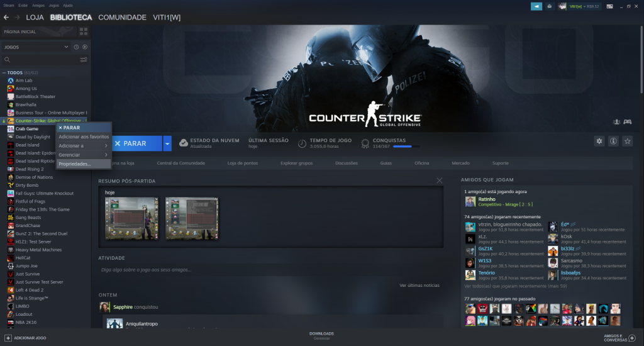The width and height of the screenshot is (644, 346).
Task: Click the blue announcements megaphone icon
Action: coord(536,6)
